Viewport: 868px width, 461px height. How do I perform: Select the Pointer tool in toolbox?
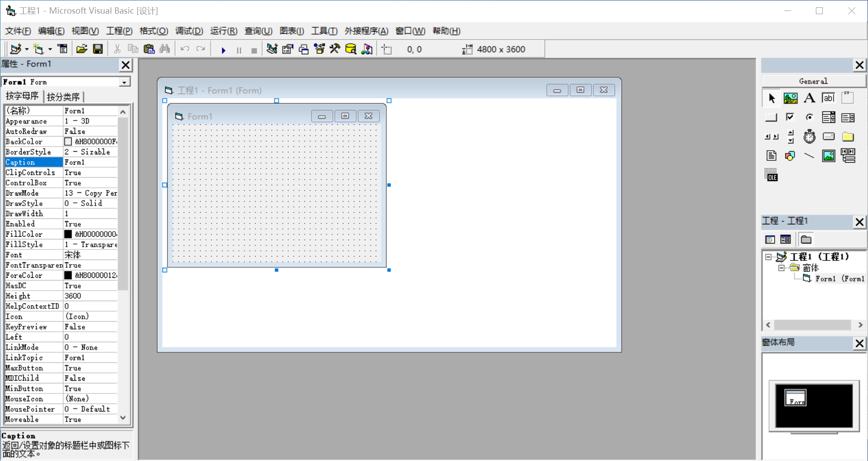pos(772,98)
